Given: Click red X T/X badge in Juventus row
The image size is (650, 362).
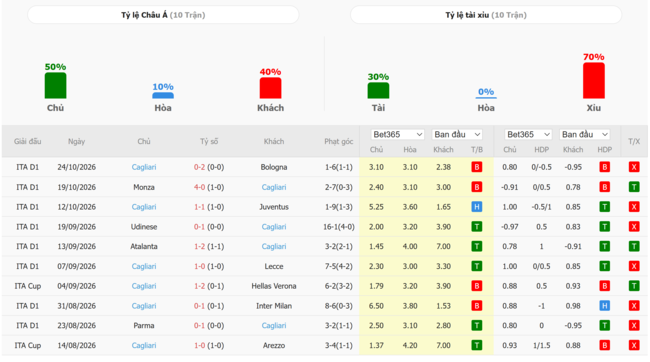Looking at the screenshot, I should (634, 207).
